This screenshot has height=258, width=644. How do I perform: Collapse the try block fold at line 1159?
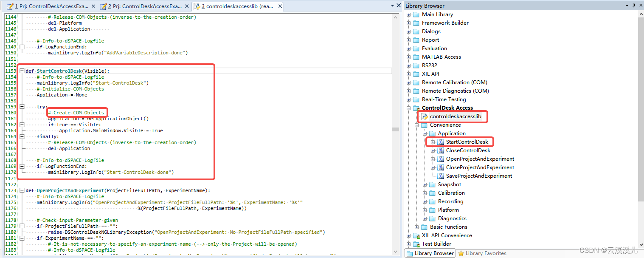pyautogui.click(x=22, y=107)
